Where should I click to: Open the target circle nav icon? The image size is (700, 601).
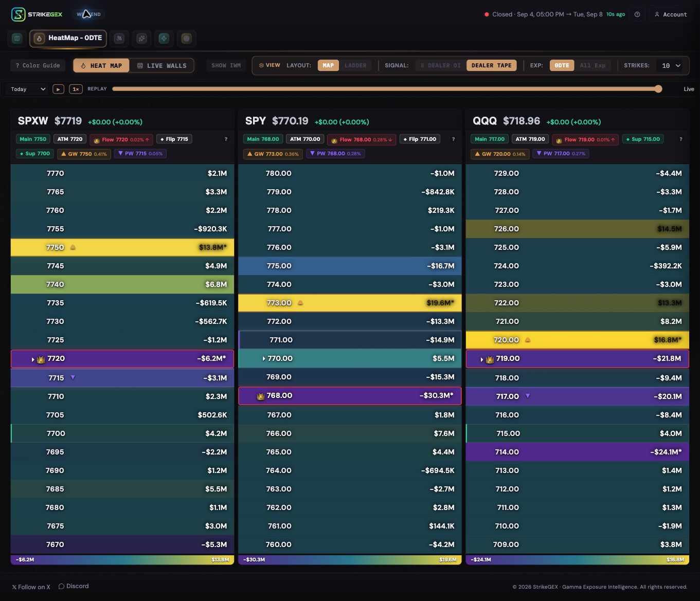(187, 39)
